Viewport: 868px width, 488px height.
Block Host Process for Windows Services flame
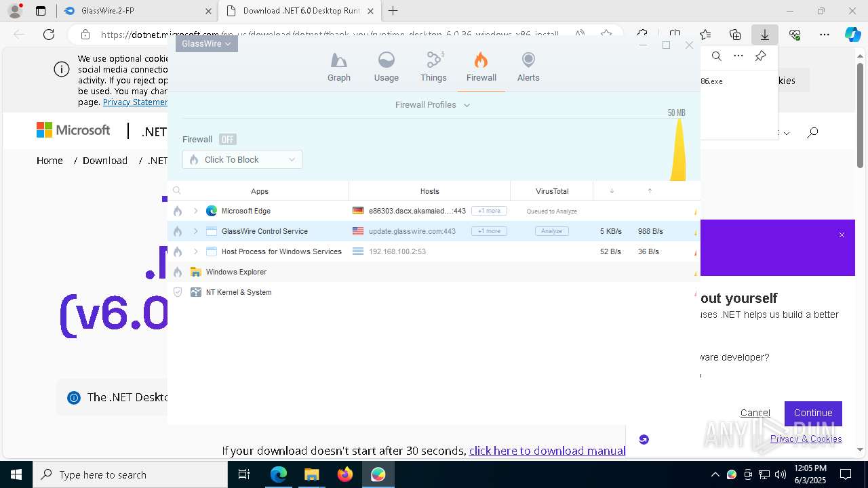click(178, 251)
